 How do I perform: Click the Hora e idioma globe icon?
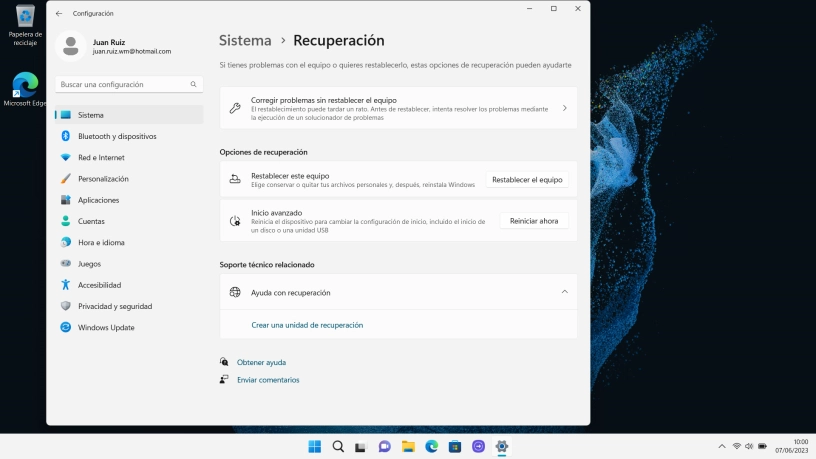pyautogui.click(x=66, y=243)
